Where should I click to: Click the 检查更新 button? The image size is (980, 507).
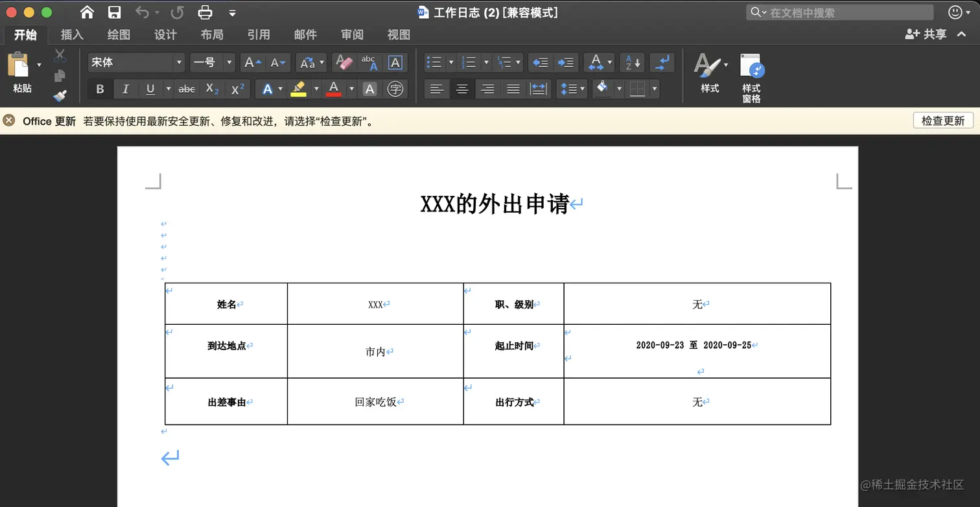coord(943,121)
